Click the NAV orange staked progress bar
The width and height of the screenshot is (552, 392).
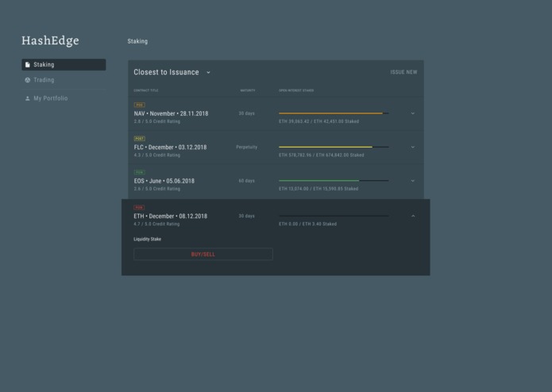point(334,113)
